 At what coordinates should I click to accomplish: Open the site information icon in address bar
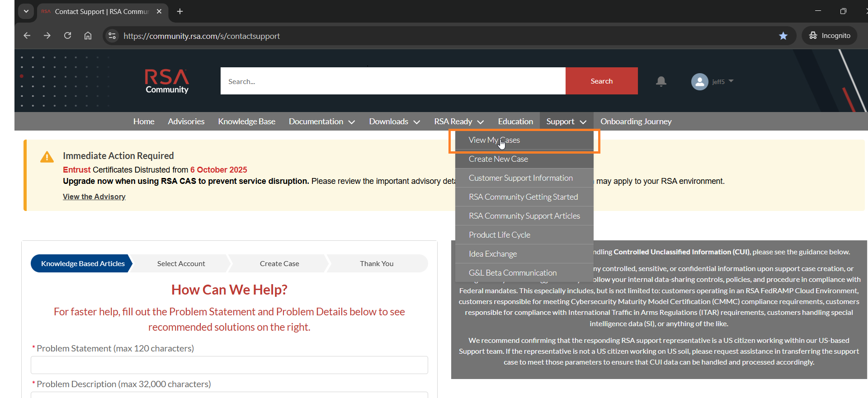tap(112, 36)
